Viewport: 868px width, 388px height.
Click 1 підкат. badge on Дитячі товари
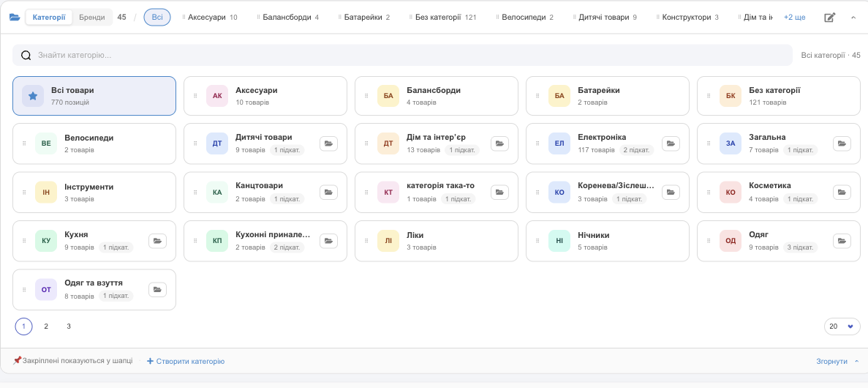pyautogui.click(x=287, y=150)
